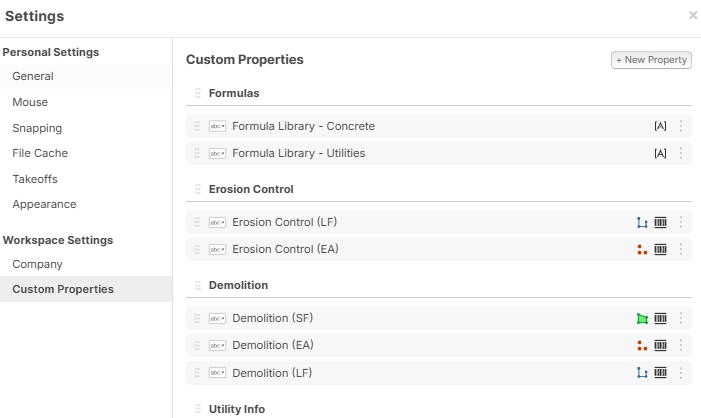Image resolution: width=701 pixels, height=418 pixels.
Task: Open the three-dot menu for Formula Library - Concrete
Action: pyautogui.click(x=681, y=127)
